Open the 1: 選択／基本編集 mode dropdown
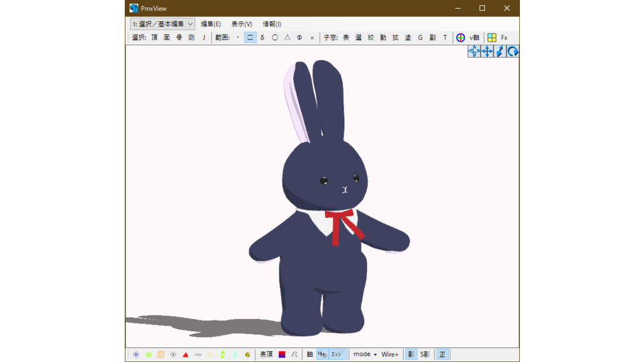Viewport: 644px width, 362px height. tap(162, 24)
